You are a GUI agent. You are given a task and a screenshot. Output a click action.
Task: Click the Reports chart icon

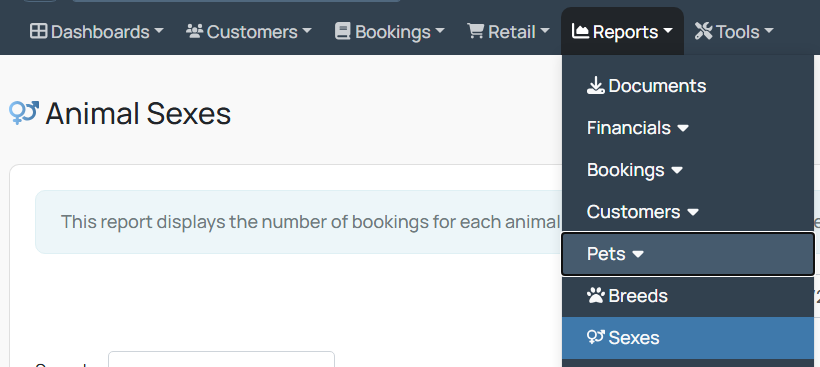click(x=580, y=32)
